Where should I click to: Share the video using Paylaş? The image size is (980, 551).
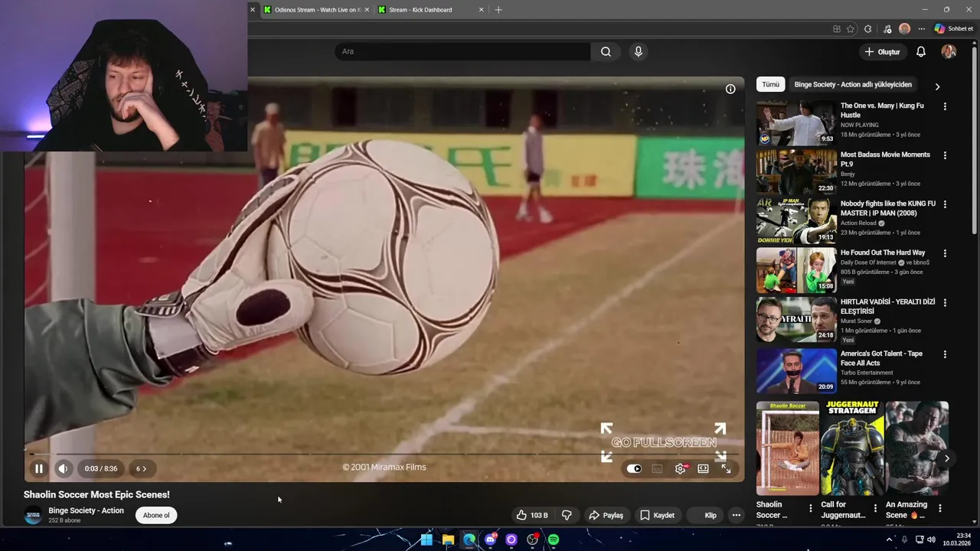pos(606,515)
